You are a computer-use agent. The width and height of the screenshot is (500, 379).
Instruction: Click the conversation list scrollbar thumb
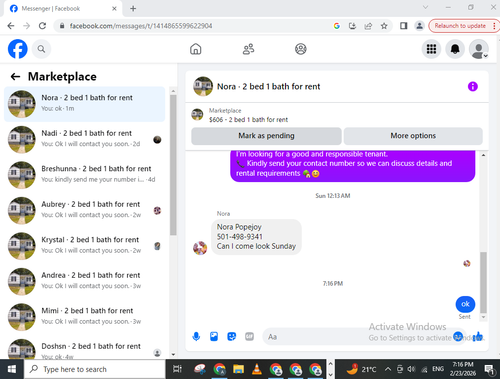(x=173, y=165)
